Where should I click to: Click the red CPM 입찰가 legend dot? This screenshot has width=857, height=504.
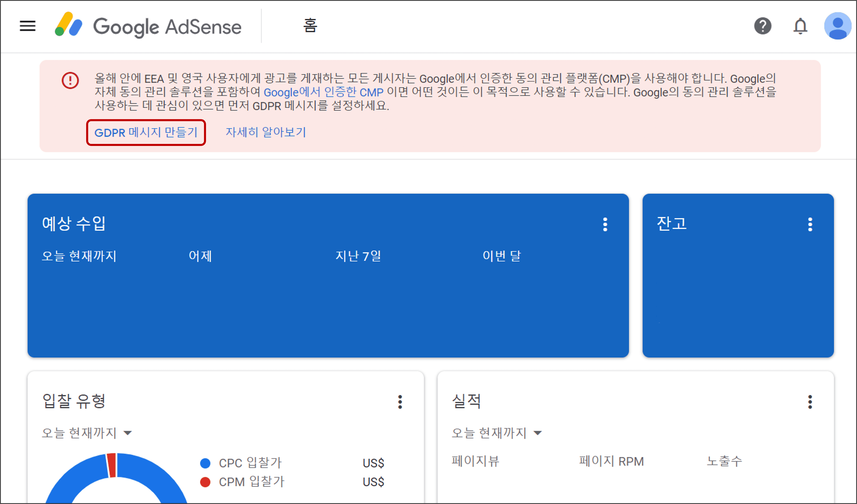coord(205,481)
